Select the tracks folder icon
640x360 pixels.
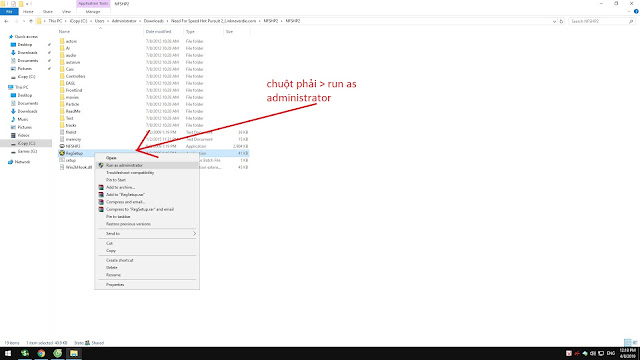coord(62,125)
